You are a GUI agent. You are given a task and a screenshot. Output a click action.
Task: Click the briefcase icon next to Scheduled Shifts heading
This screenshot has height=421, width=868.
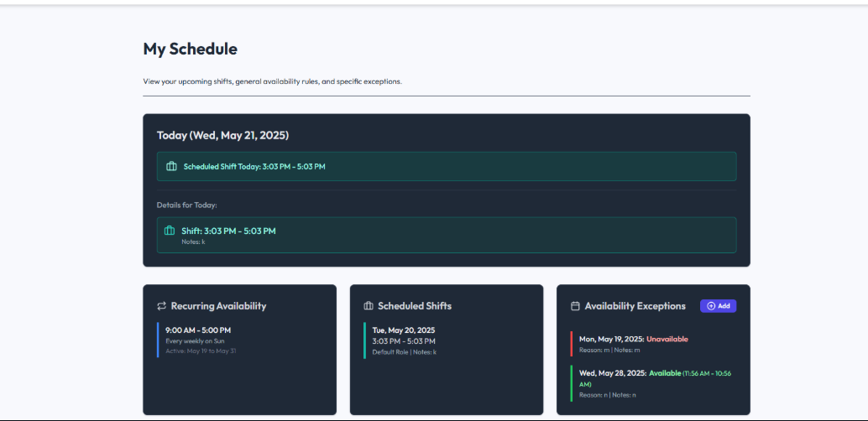369,306
